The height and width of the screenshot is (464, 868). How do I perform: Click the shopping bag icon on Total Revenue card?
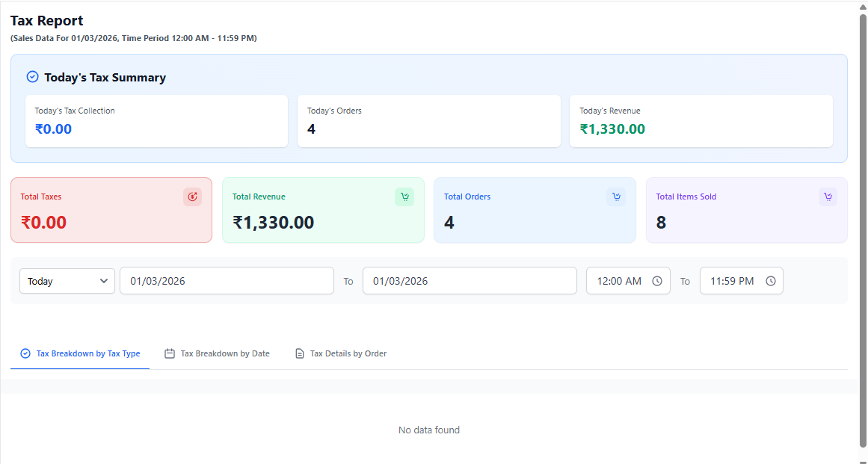(404, 197)
